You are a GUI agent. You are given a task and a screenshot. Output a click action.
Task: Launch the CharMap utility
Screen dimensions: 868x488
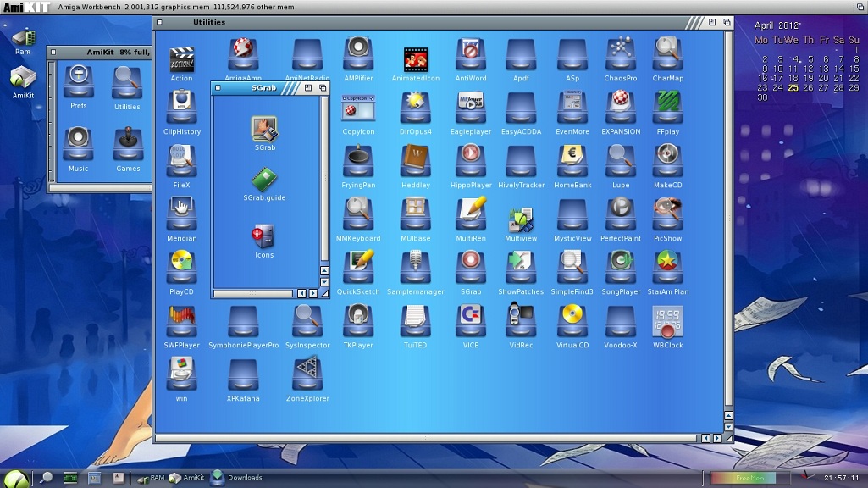tap(667, 54)
